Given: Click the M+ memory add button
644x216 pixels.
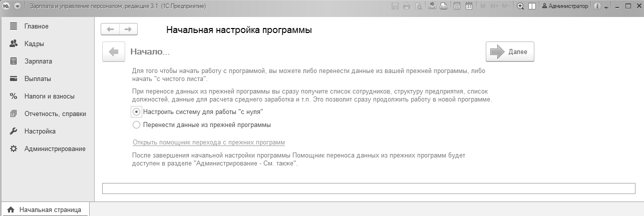Looking at the screenshot, I should (495, 6).
